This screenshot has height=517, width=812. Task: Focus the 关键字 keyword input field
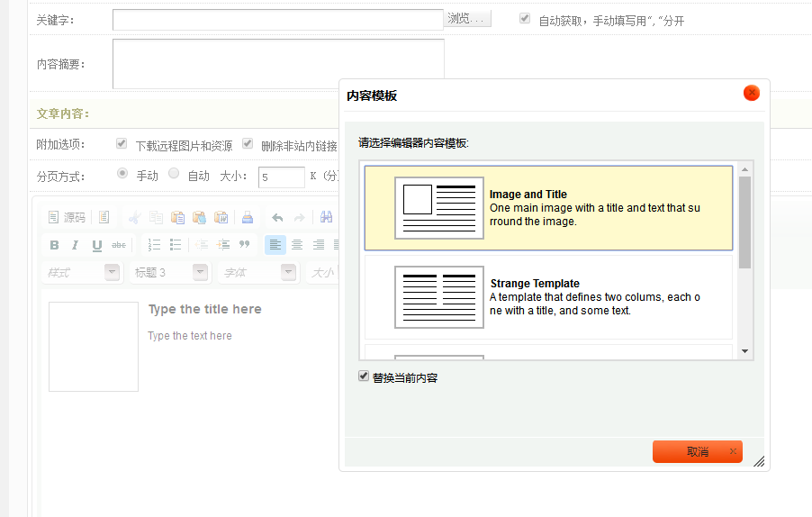pos(278,20)
